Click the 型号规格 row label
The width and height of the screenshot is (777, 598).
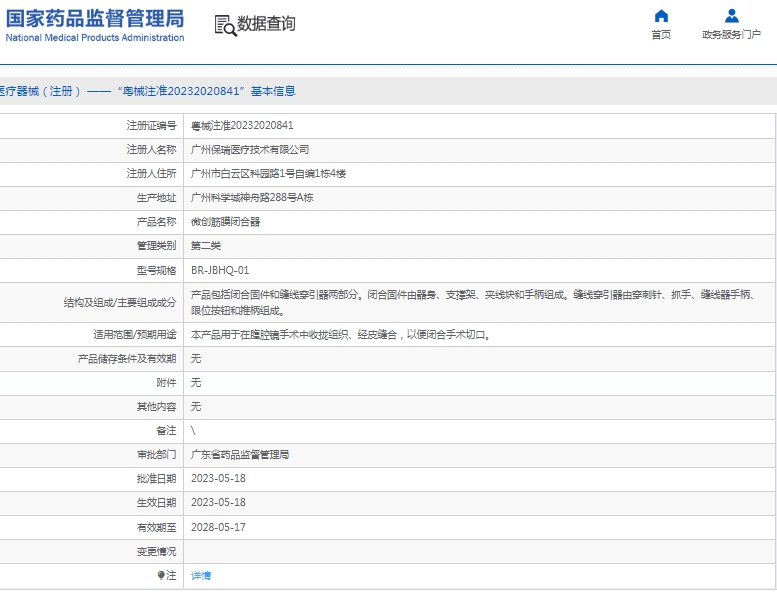(157, 271)
